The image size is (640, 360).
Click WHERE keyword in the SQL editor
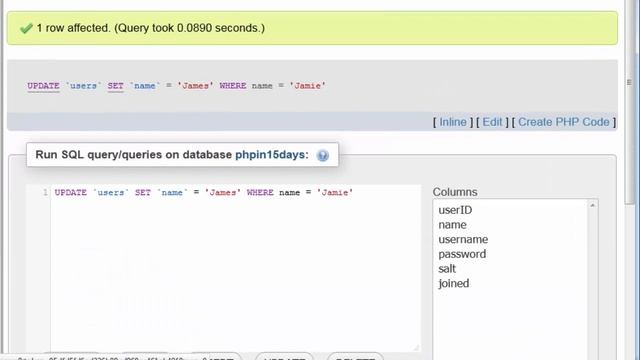[260, 193]
